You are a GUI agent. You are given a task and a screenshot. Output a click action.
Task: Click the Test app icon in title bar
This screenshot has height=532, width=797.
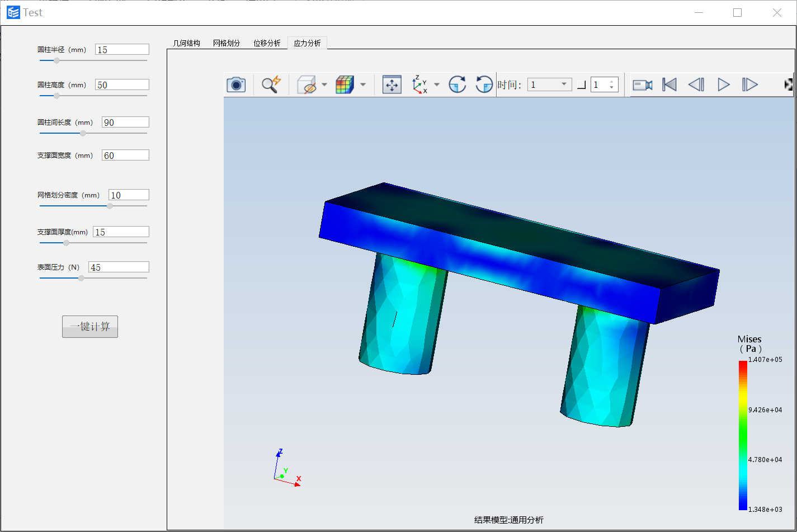[x=13, y=12]
